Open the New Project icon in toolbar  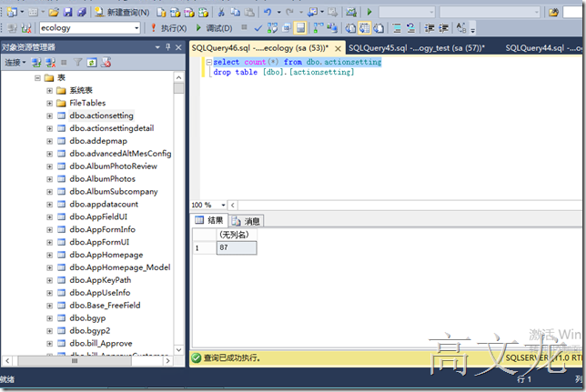13,13
